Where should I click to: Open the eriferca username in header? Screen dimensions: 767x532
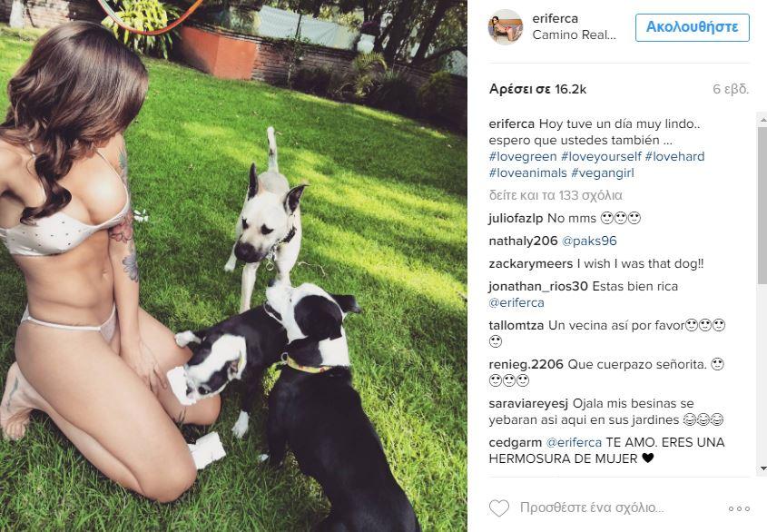(556, 18)
